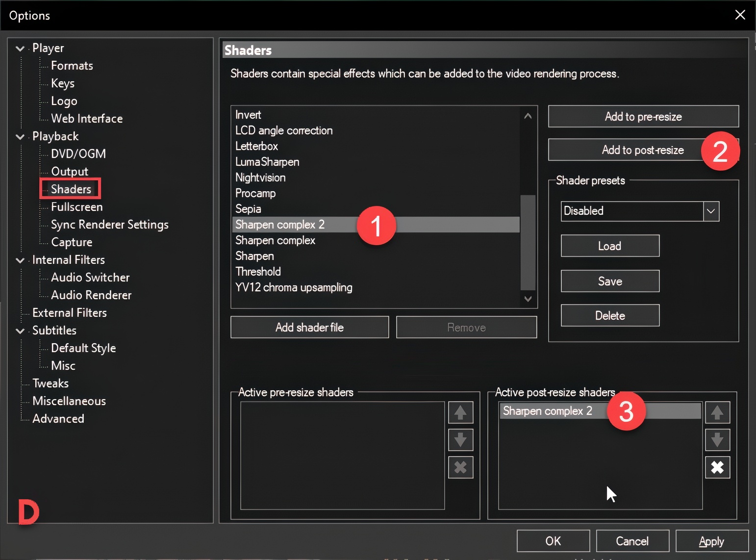This screenshot has height=560, width=756.
Task: Select Sharpen complex 2 in active post-resize list
Action: [601, 411]
